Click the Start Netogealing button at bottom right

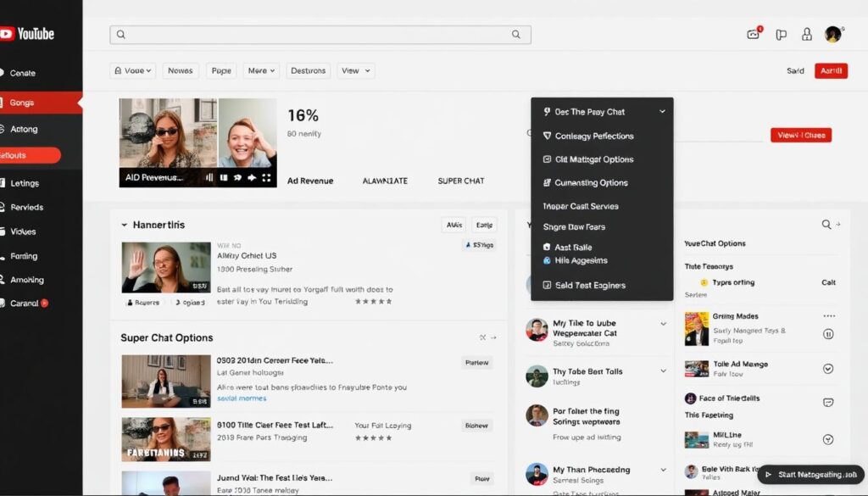pyautogui.click(x=811, y=475)
